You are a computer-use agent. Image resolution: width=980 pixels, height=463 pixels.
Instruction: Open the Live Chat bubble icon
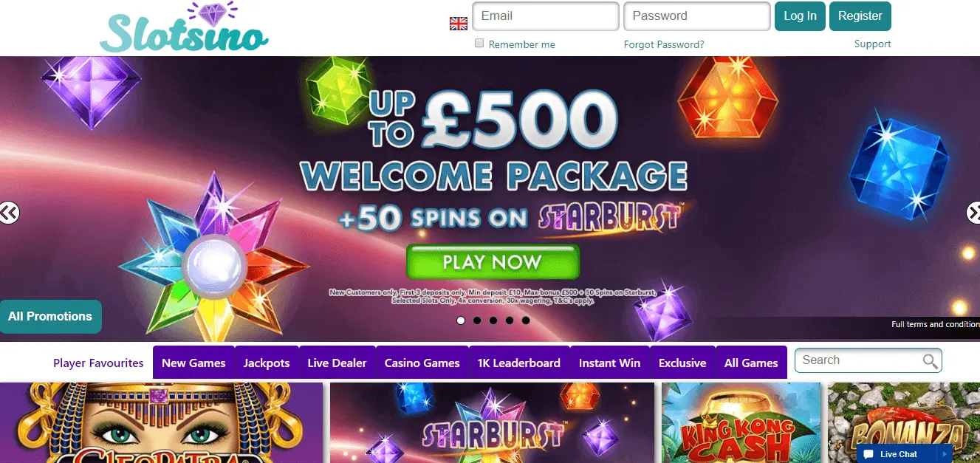pyautogui.click(x=868, y=454)
